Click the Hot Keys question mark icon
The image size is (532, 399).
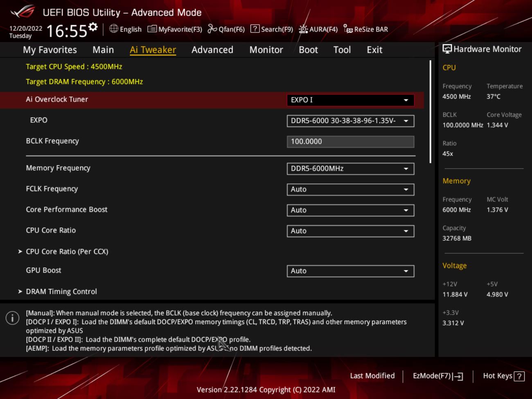coord(519,376)
